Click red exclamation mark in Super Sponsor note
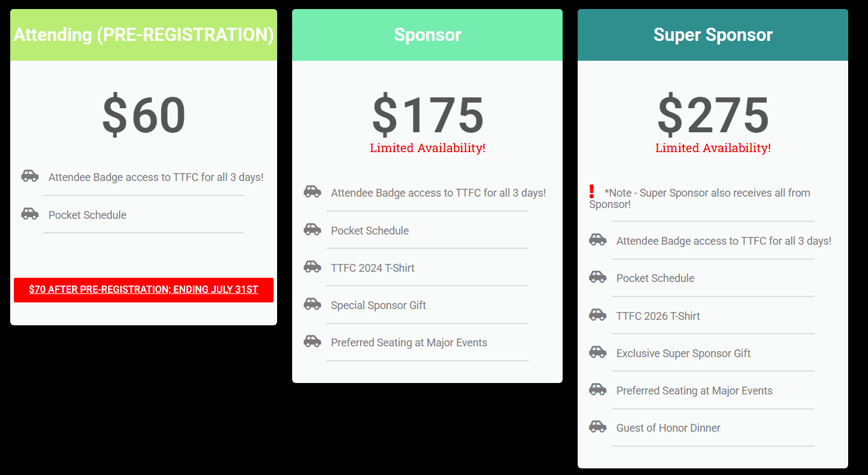The image size is (868, 475). [x=592, y=192]
